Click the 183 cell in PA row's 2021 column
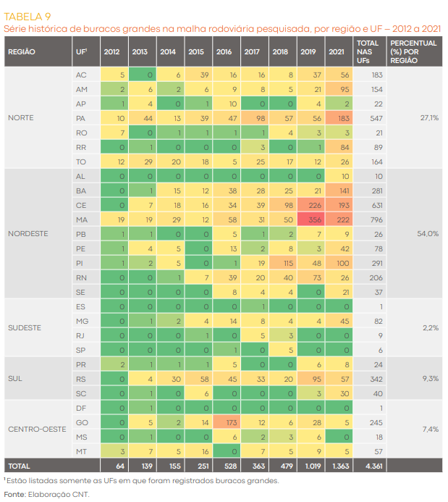 click(337, 117)
